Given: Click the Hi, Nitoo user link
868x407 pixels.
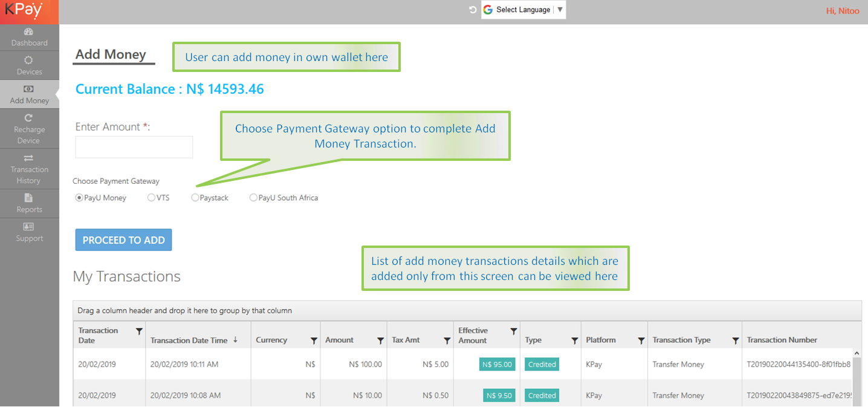Looking at the screenshot, I should click(x=842, y=11).
